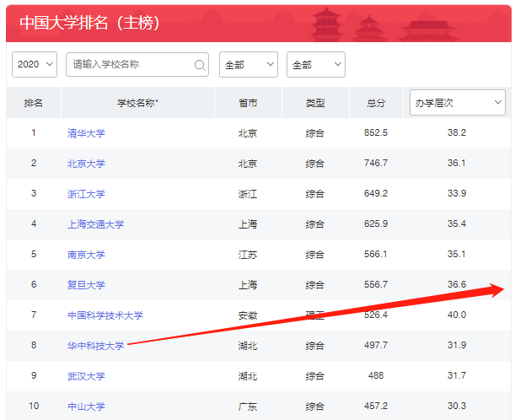
Task: Open the second 全部 filter dropdown
Action: pyautogui.click(x=316, y=64)
